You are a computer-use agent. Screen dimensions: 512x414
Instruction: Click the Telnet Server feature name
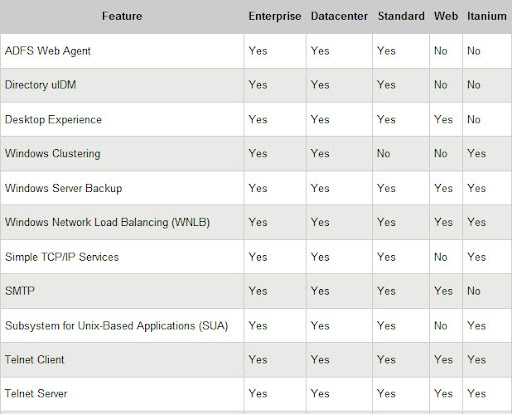(36, 394)
